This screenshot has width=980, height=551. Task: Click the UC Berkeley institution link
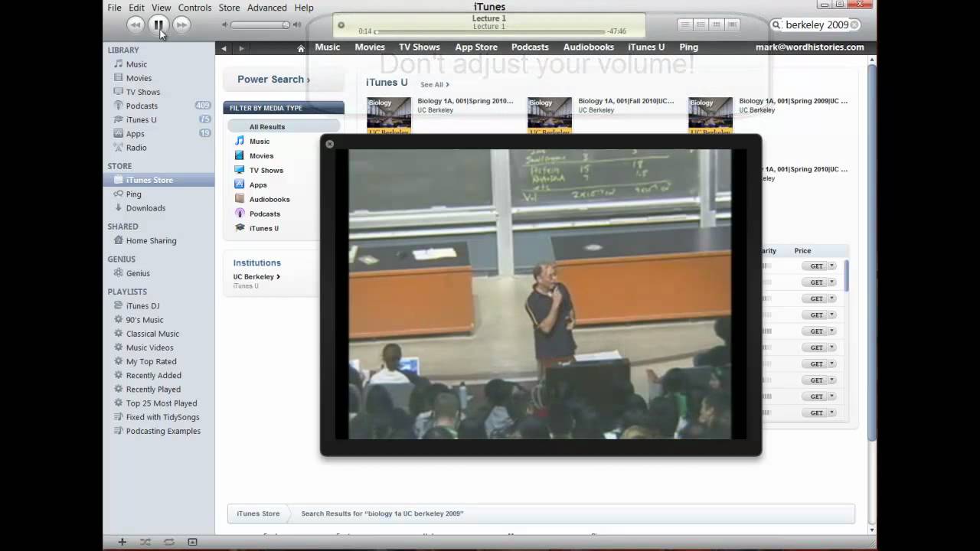pos(256,277)
